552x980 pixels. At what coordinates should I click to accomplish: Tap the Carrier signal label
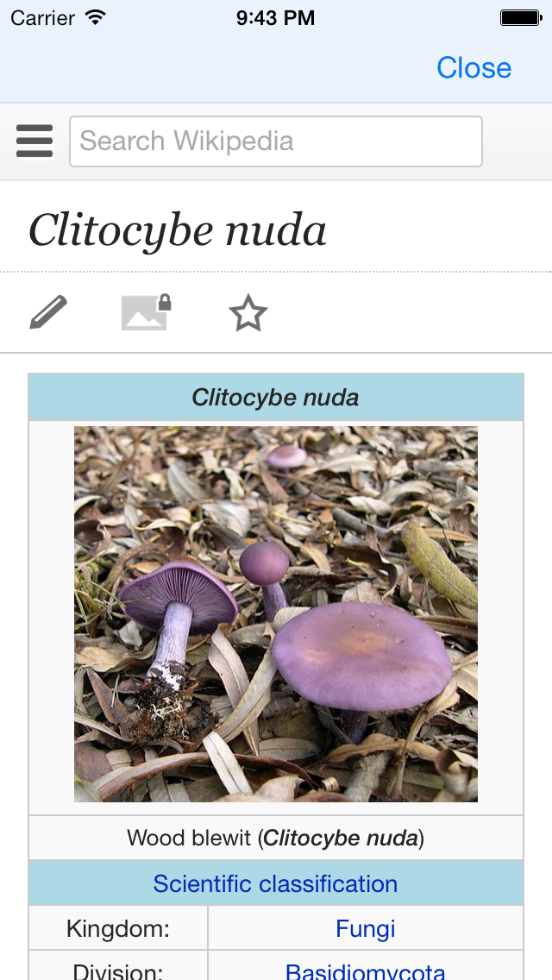coord(42,17)
